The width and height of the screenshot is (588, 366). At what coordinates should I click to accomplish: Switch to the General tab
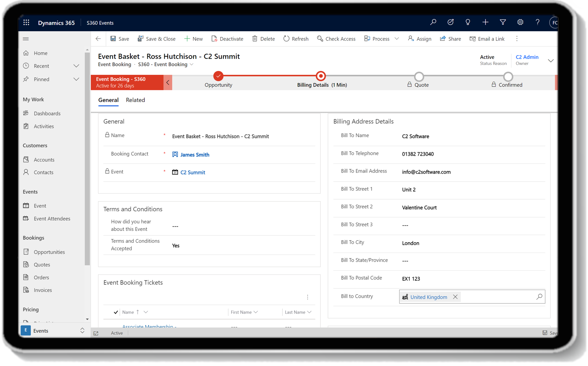(108, 100)
